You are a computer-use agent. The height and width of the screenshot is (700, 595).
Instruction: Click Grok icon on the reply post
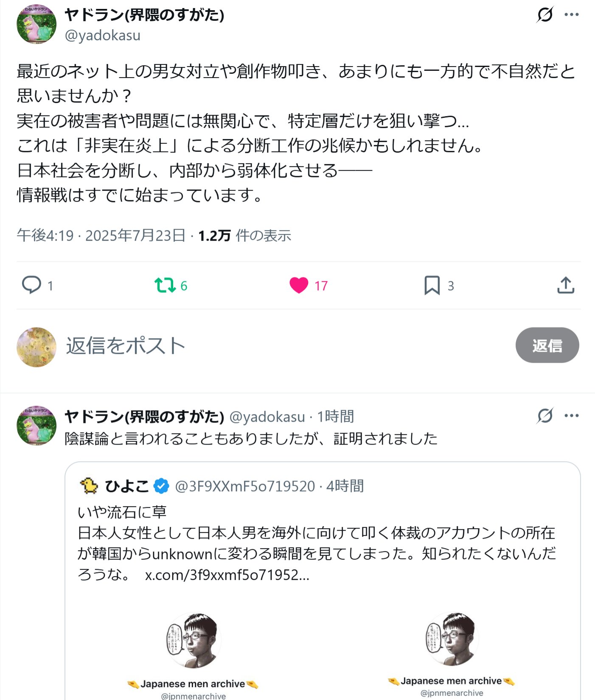click(545, 416)
